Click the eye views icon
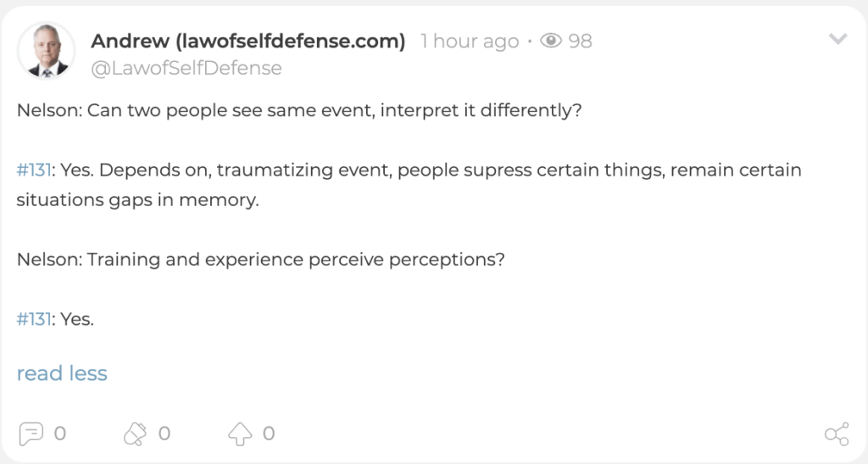Viewport: 868px width, 464px height. pos(551,41)
